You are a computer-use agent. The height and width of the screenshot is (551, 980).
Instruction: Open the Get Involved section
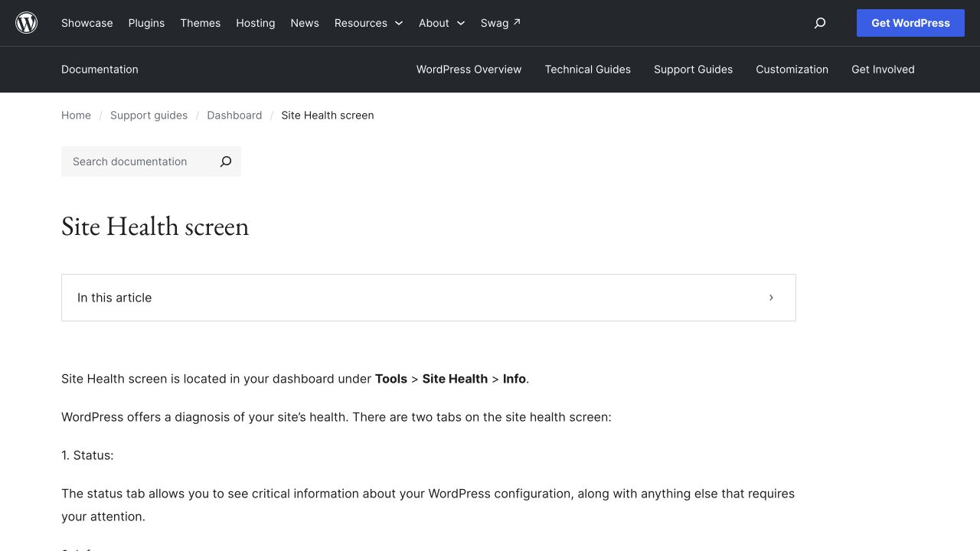click(883, 69)
